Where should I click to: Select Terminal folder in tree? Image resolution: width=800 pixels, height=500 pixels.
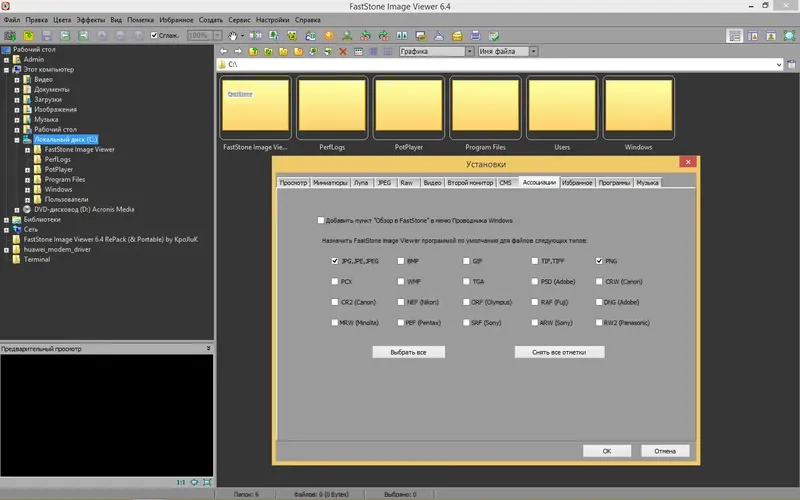[37, 260]
